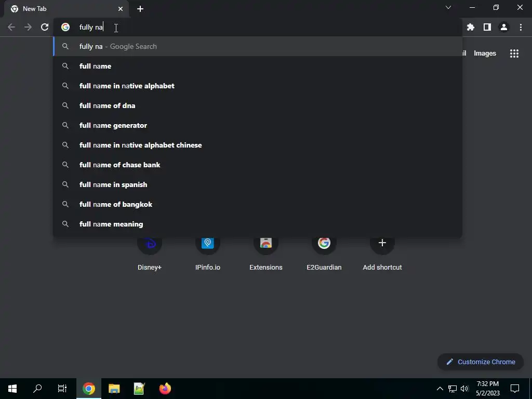Choose 'full name in spanish' suggestion
The height and width of the screenshot is (399, 532).
[x=258, y=184]
